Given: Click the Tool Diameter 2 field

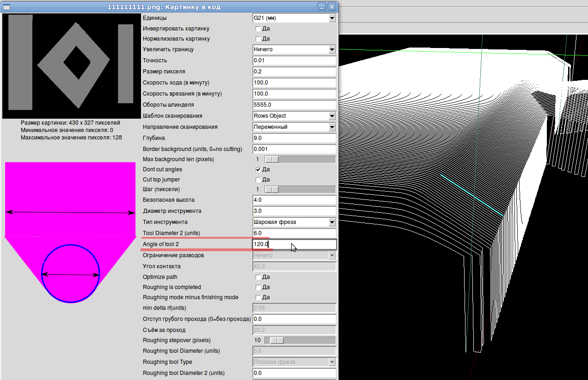Looking at the screenshot, I should click(x=294, y=233).
